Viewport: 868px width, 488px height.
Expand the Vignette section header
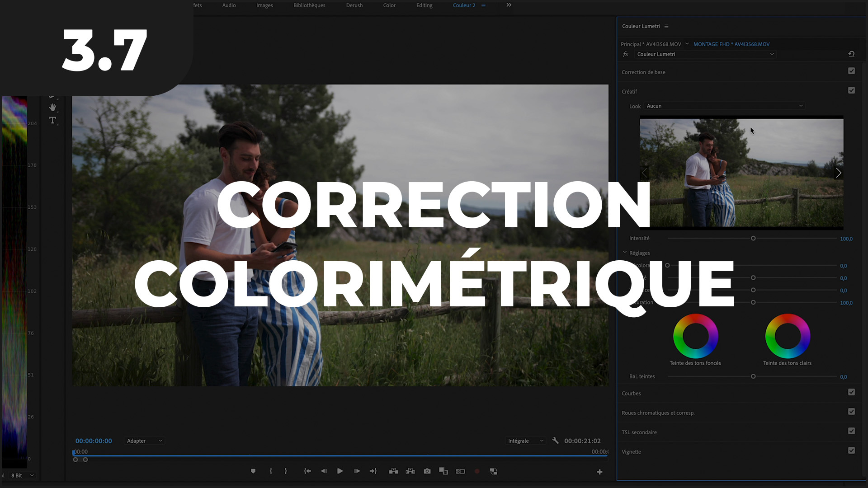[631, 452]
